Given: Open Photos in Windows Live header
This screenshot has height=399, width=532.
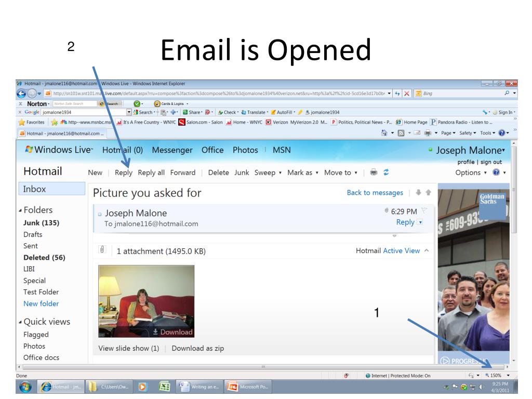Looking at the screenshot, I should (x=245, y=150).
